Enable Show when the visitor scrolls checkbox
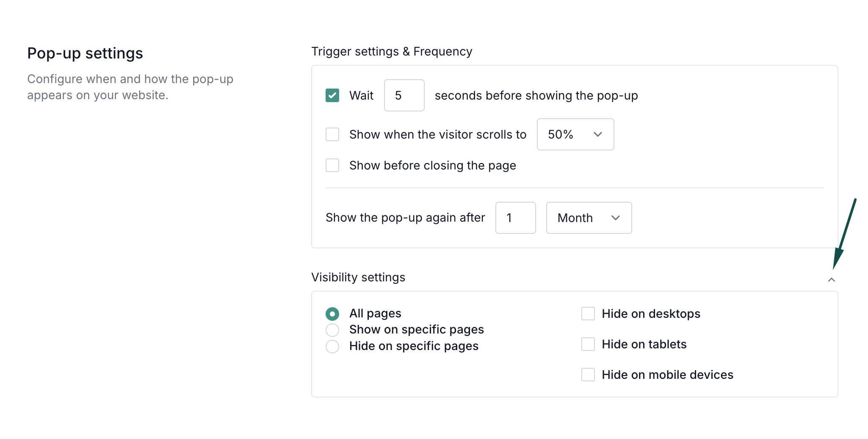This screenshot has height=439, width=868. coord(332,134)
